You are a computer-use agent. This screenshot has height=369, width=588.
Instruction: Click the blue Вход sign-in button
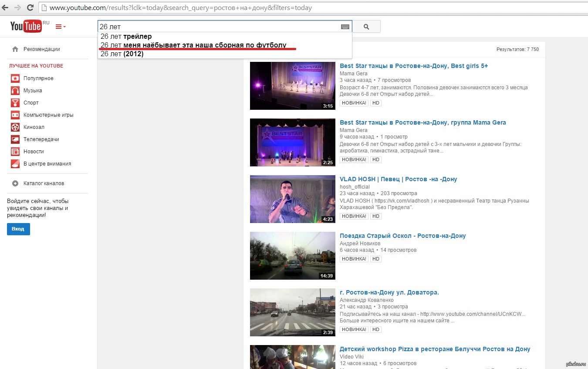[x=18, y=229]
